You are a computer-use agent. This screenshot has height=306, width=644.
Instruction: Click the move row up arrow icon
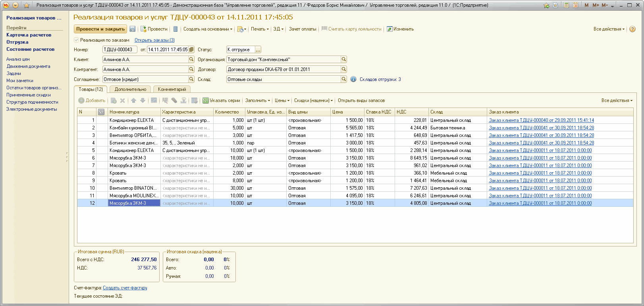(133, 100)
